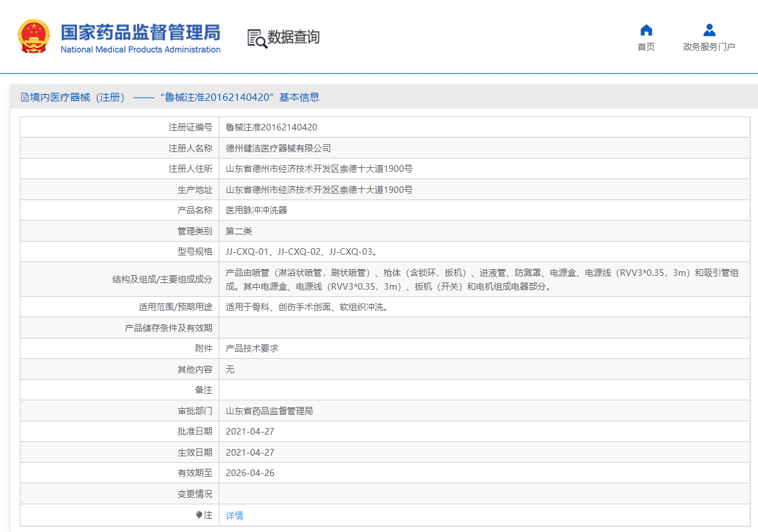Click the 数据查询 heading text
This screenshot has height=532, width=758.
(x=294, y=37)
